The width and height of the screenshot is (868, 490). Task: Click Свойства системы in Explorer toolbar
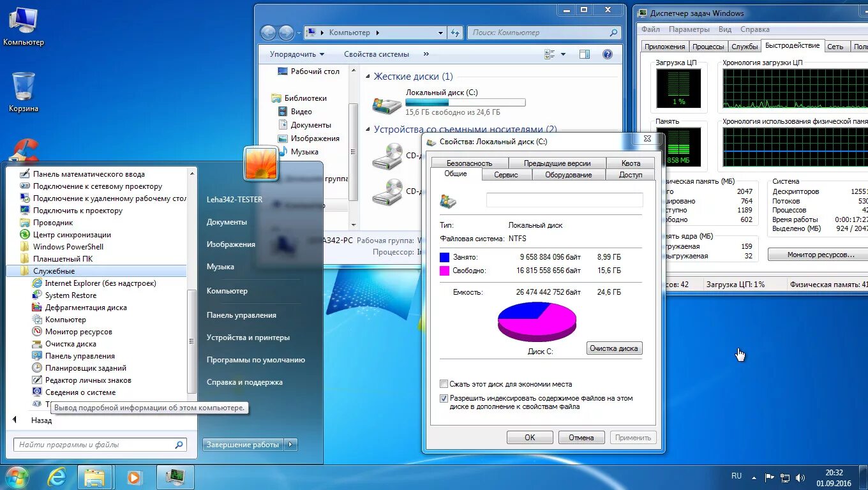pyautogui.click(x=376, y=54)
